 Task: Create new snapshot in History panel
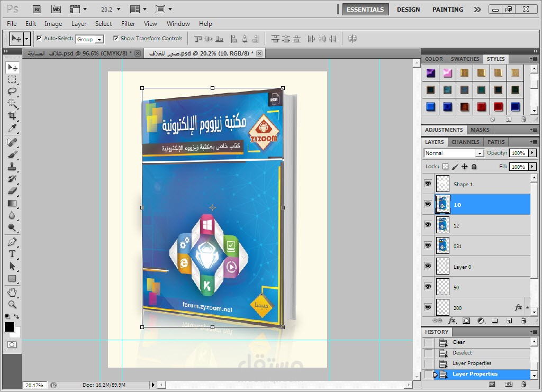[509, 384]
